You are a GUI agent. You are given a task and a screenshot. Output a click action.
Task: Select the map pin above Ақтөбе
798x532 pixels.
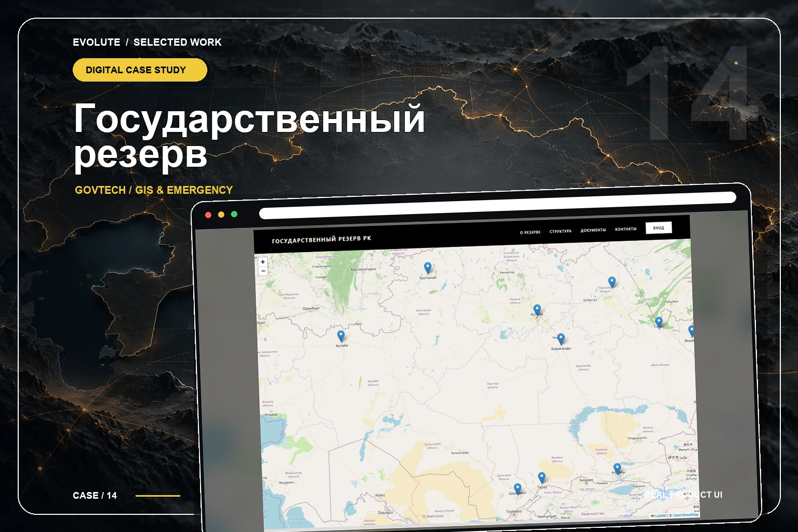pyautogui.click(x=341, y=336)
